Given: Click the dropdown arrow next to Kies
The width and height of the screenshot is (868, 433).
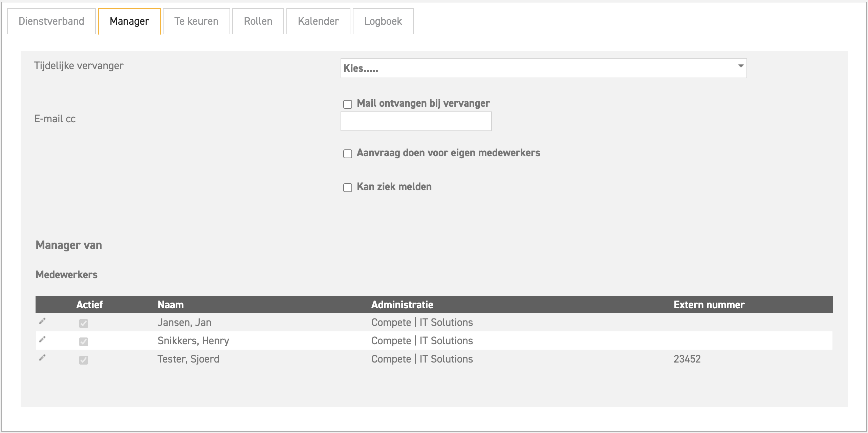Looking at the screenshot, I should pos(741,66).
